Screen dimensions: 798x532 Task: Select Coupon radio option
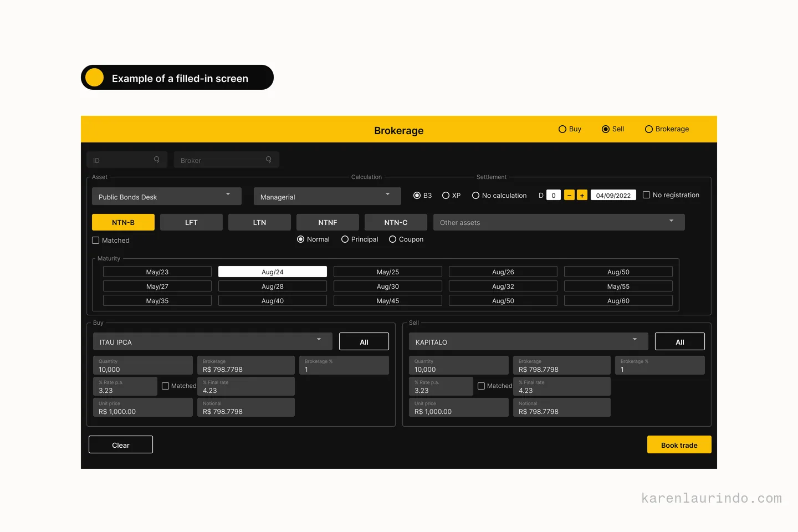tap(393, 239)
